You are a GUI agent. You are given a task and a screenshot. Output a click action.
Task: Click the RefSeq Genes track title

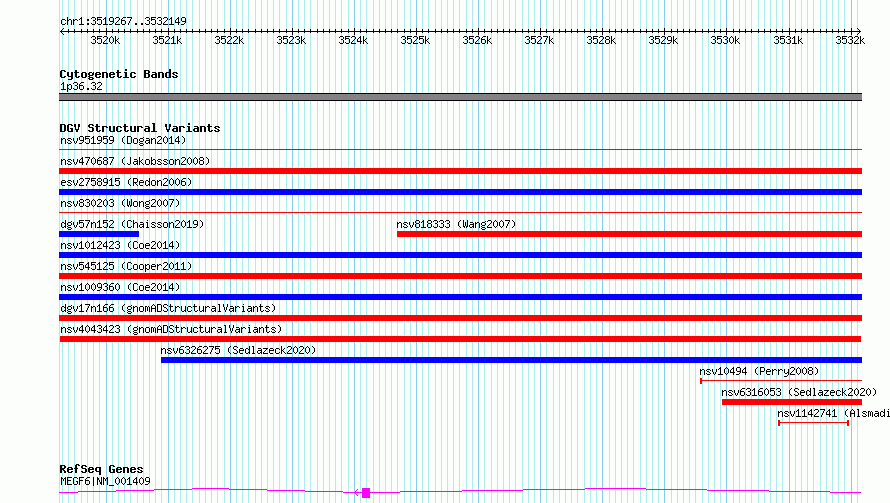coord(101,469)
